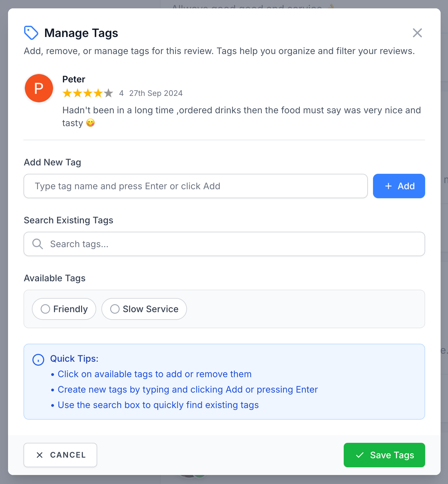
Task: Click the review text about ordered drinks
Action: coord(241,110)
